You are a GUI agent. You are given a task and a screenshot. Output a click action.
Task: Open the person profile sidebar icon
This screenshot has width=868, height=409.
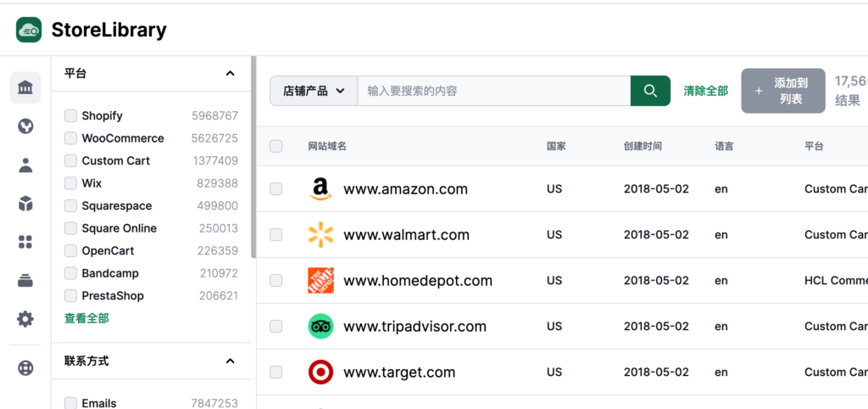coord(25,165)
